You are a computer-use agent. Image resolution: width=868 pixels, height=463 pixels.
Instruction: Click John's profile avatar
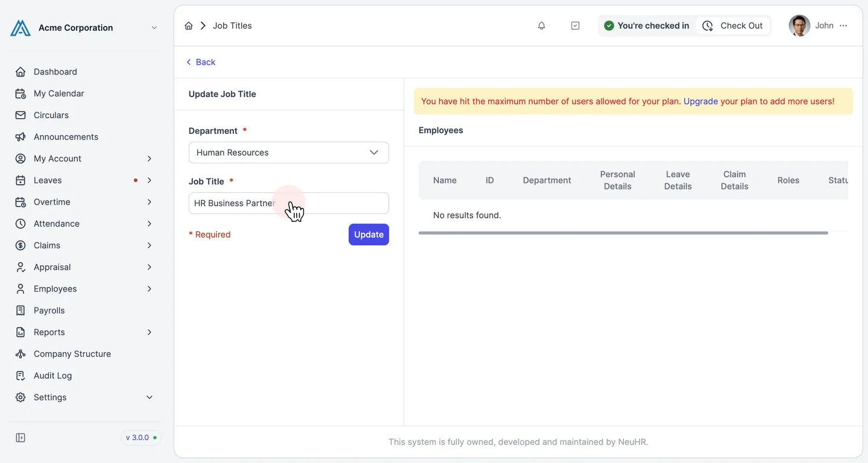tap(799, 25)
